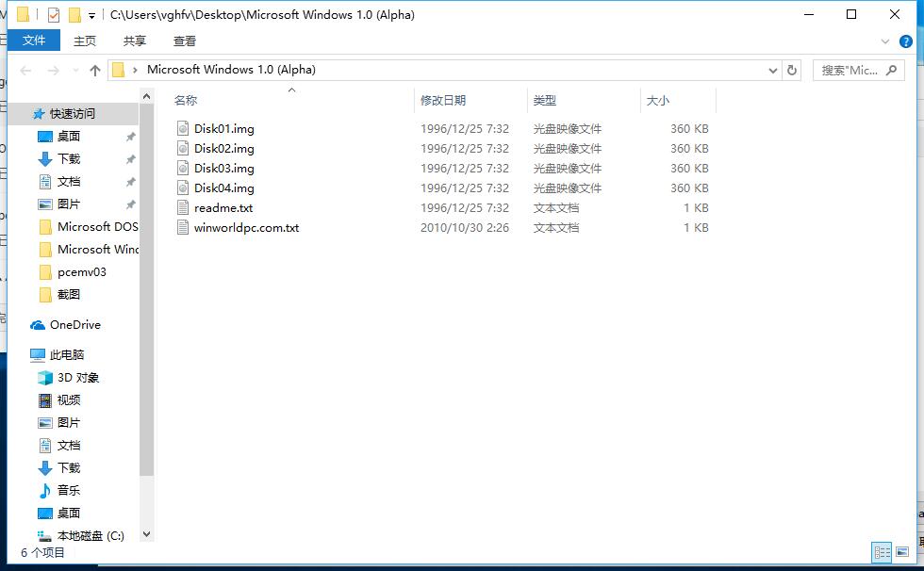Image resolution: width=924 pixels, height=571 pixels.
Task: Open pinned 文档 under Quick Access
Action: tap(69, 182)
